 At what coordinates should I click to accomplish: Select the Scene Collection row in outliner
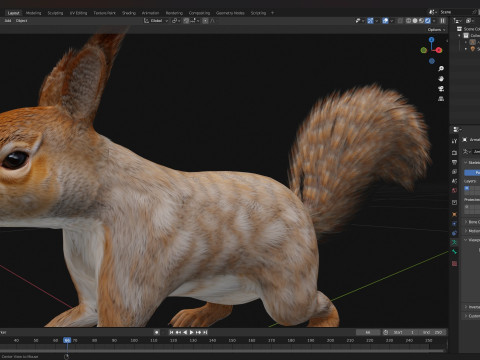469,29
